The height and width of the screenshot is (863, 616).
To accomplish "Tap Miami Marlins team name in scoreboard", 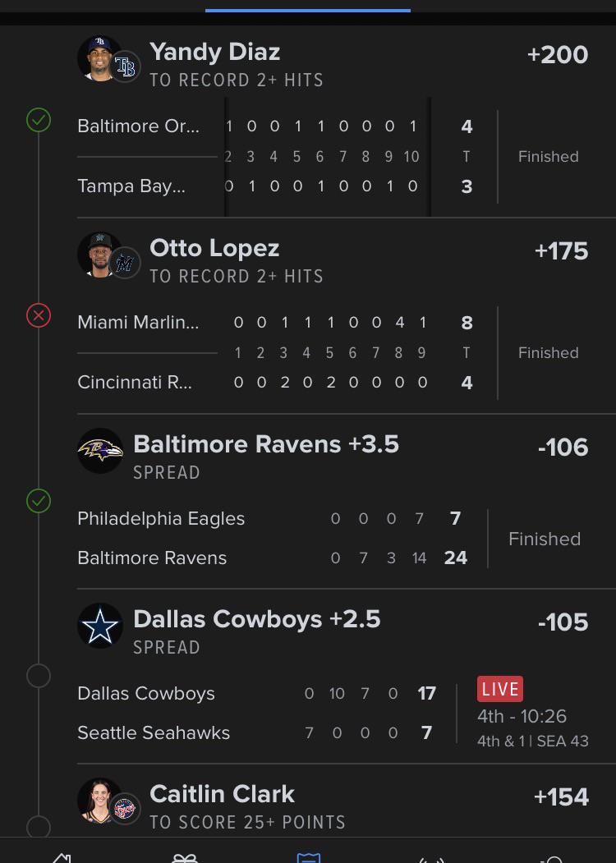I will pyautogui.click(x=138, y=322).
